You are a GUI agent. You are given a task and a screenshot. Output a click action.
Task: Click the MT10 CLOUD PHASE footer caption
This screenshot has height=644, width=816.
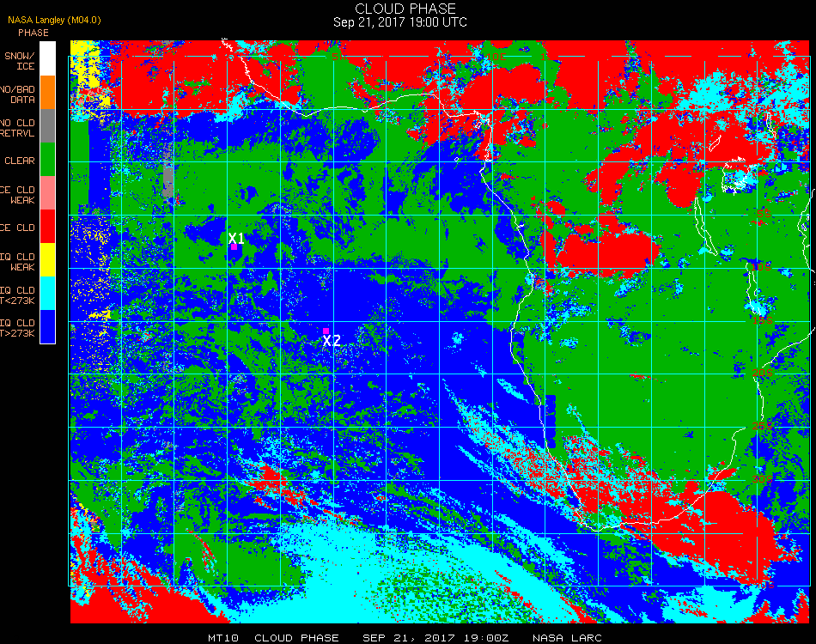pos(274,638)
